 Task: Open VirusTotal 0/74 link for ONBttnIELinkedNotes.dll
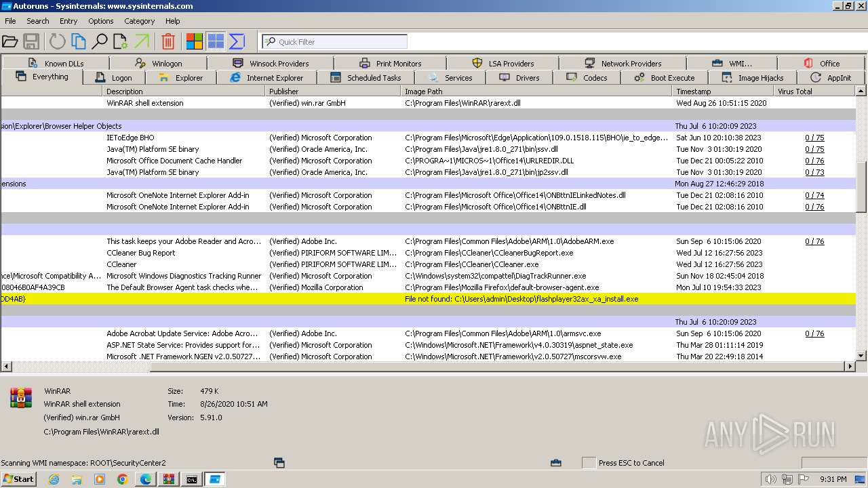(814, 195)
